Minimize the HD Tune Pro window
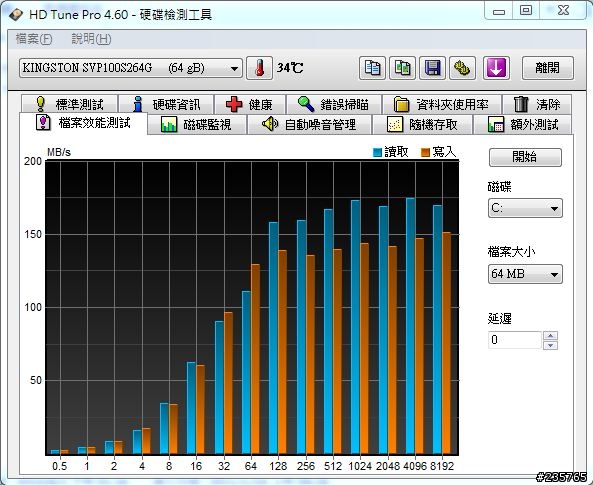593x485 pixels. click(x=499, y=11)
